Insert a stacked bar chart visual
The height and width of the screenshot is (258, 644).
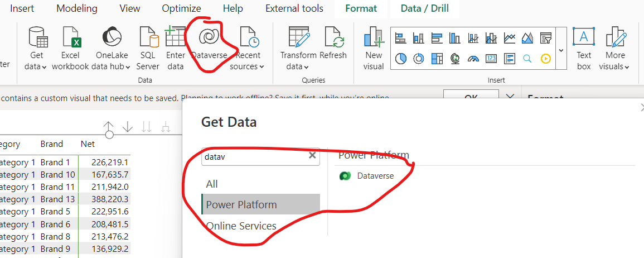pyautogui.click(x=400, y=39)
